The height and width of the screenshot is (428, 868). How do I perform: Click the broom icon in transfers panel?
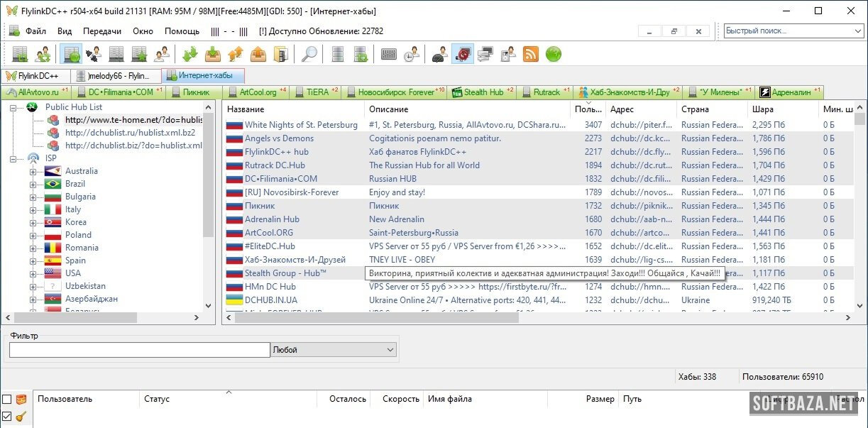[x=21, y=417]
